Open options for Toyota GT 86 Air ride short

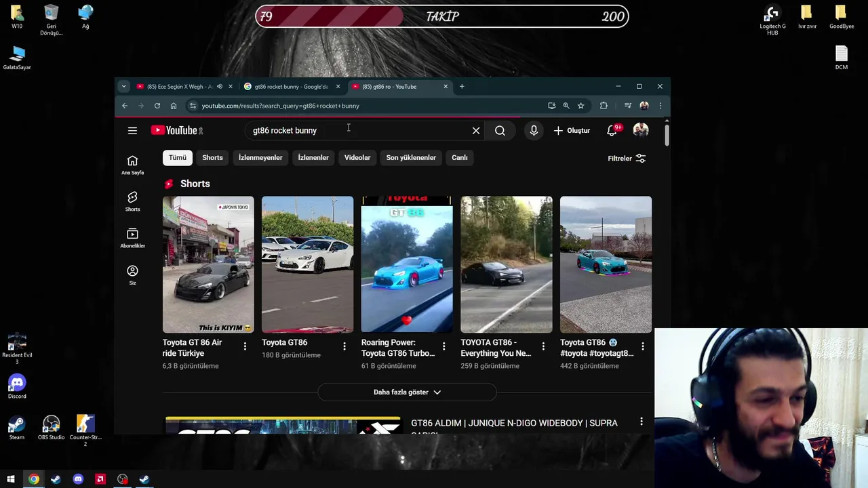click(x=245, y=346)
